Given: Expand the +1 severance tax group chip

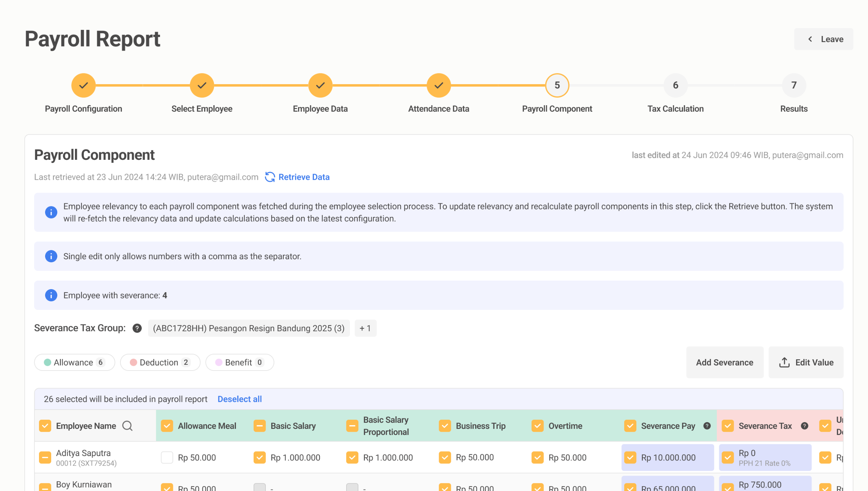Looking at the screenshot, I should [365, 328].
